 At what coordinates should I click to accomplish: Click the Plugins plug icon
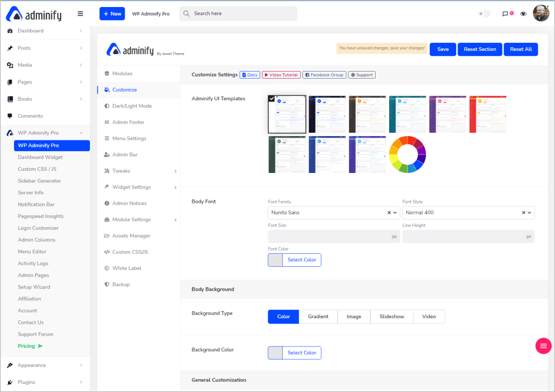click(x=10, y=382)
